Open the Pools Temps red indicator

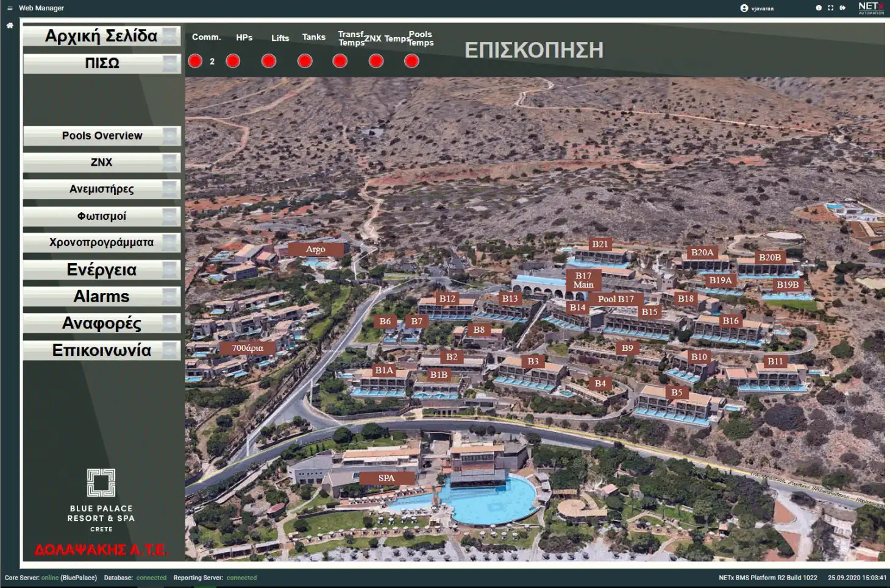pyautogui.click(x=412, y=61)
